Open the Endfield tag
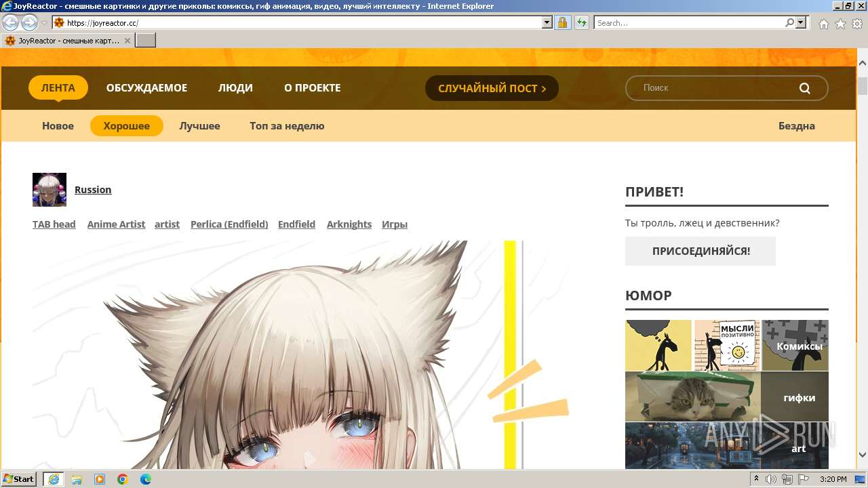The width and height of the screenshot is (868, 488). 296,224
